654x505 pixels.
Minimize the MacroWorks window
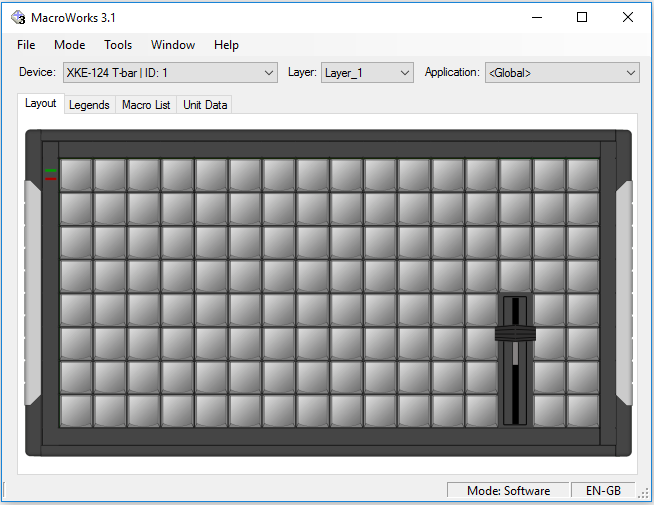pyautogui.click(x=537, y=18)
